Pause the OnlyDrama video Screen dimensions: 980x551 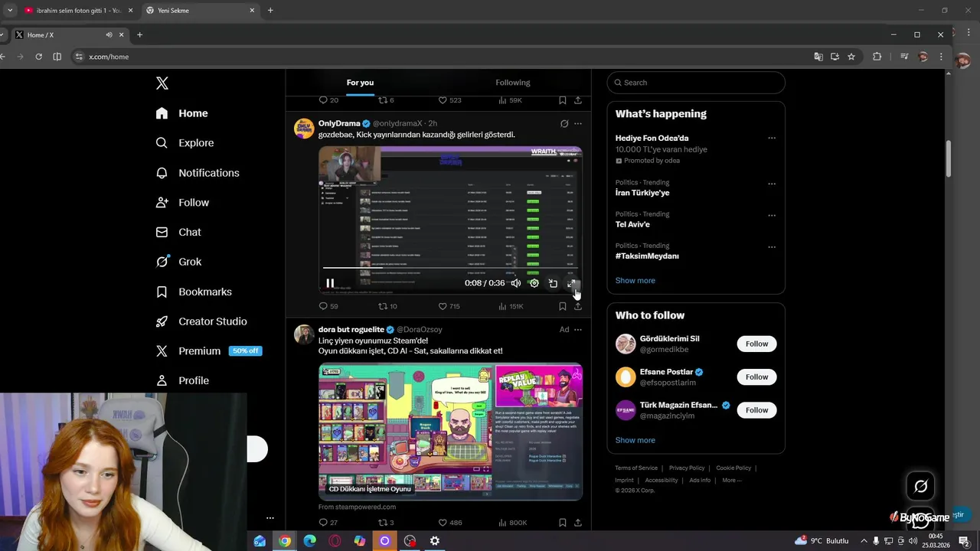(330, 283)
